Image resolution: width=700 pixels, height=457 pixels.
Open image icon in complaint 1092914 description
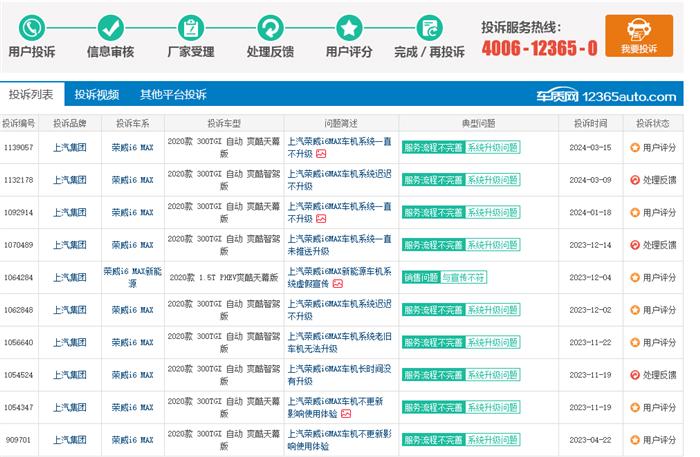coord(321,219)
